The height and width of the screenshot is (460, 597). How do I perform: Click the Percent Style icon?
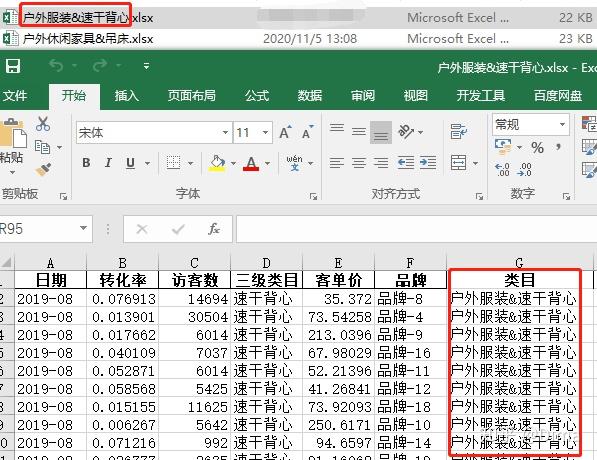click(537, 147)
